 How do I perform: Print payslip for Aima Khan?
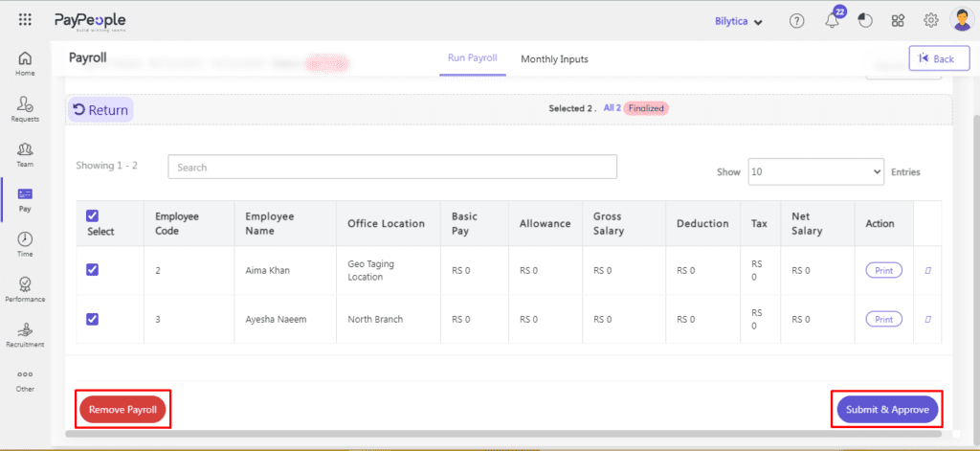point(883,270)
